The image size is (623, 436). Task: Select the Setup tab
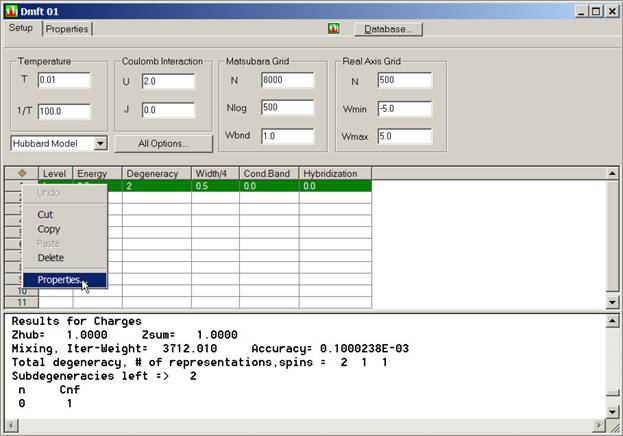click(x=21, y=28)
